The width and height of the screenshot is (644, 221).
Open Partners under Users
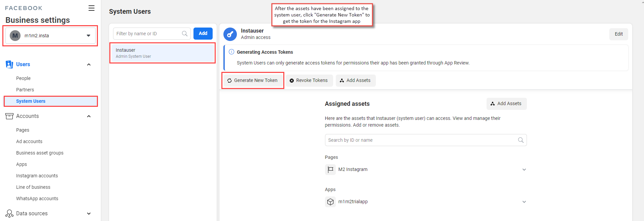[x=25, y=90]
